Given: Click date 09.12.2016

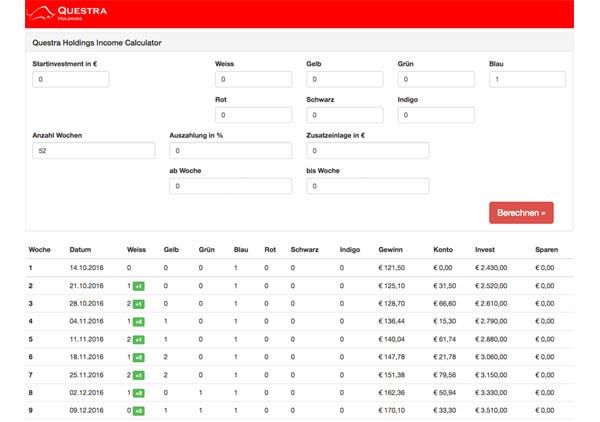Looking at the screenshot, I should pos(86,410).
